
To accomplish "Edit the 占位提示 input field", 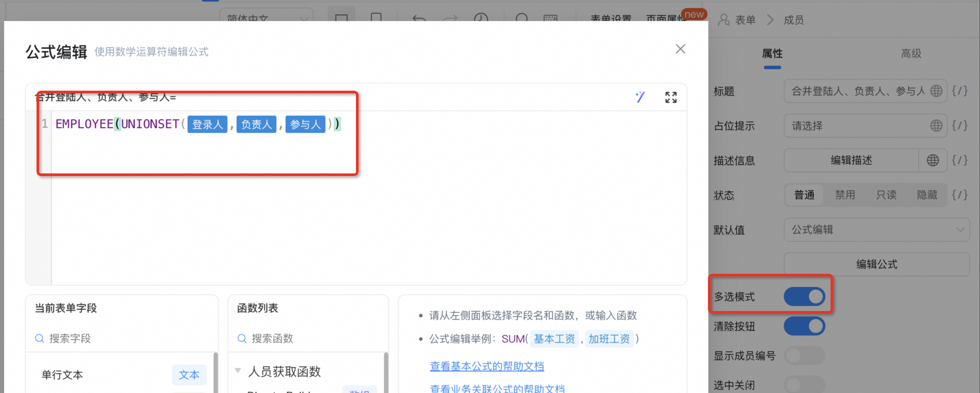I will pos(865,126).
